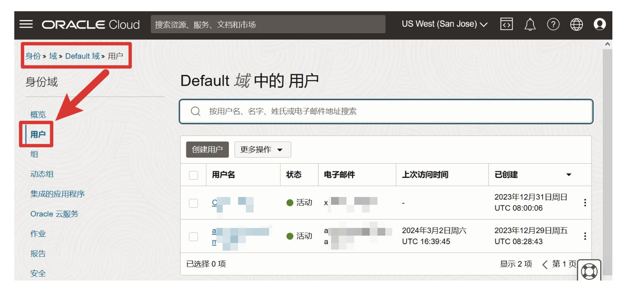Expand the 更多操作 dropdown
The width and height of the screenshot is (644, 297).
[262, 150]
